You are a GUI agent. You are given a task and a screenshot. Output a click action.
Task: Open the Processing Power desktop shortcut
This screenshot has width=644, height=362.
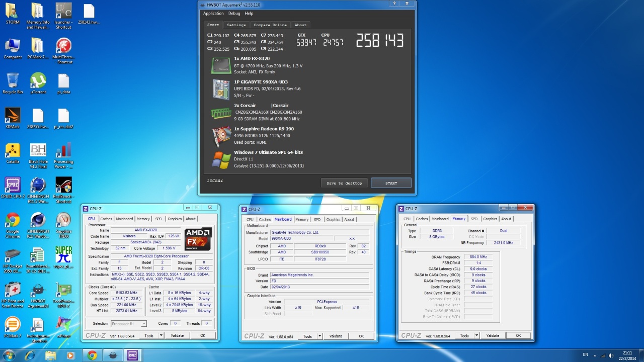pos(63,155)
